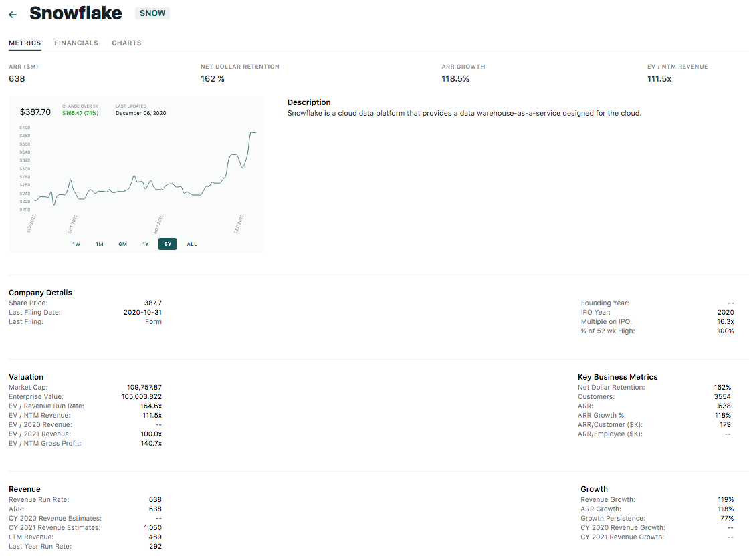Click the $387.70 share price

[35, 112]
